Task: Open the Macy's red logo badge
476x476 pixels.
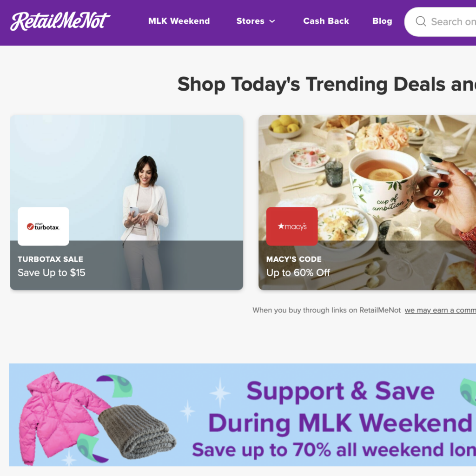Action: (292, 226)
